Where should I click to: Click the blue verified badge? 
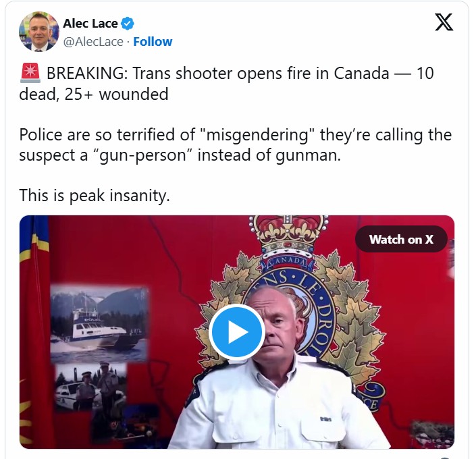(x=128, y=24)
